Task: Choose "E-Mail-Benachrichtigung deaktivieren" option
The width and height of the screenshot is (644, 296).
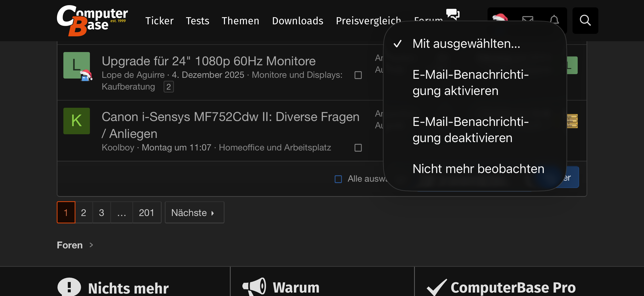Action: click(x=470, y=130)
